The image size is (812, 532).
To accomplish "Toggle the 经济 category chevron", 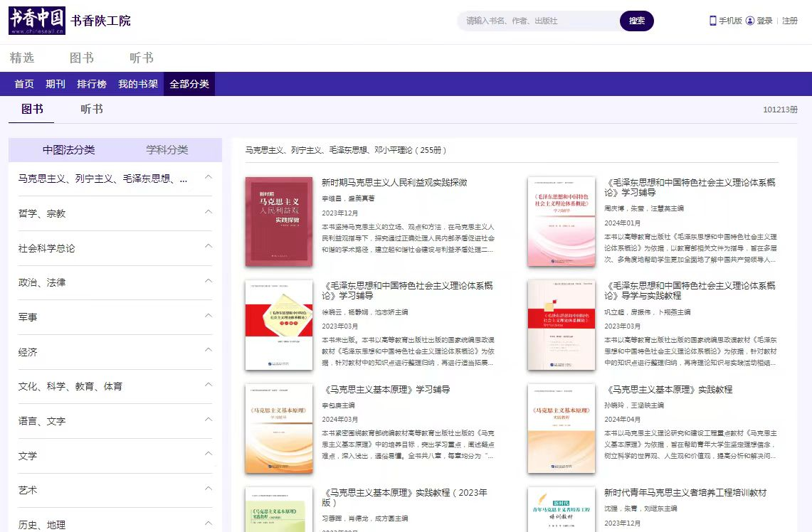I will point(209,351).
